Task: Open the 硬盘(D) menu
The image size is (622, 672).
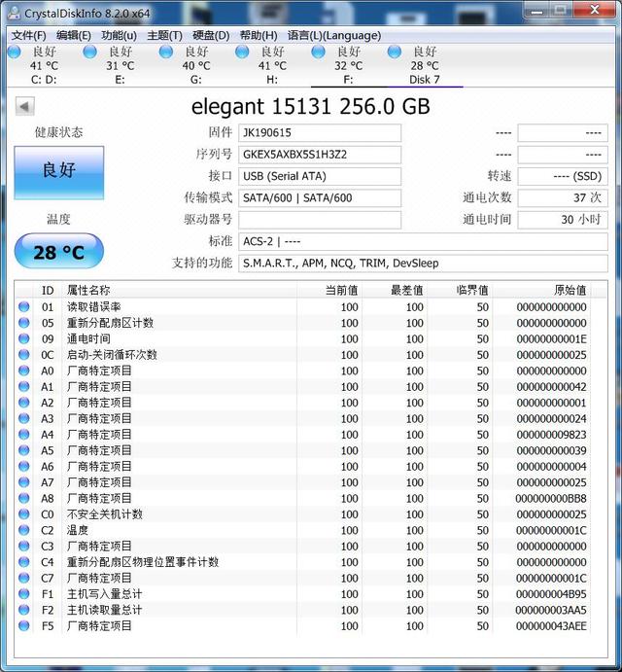Action: tap(211, 35)
